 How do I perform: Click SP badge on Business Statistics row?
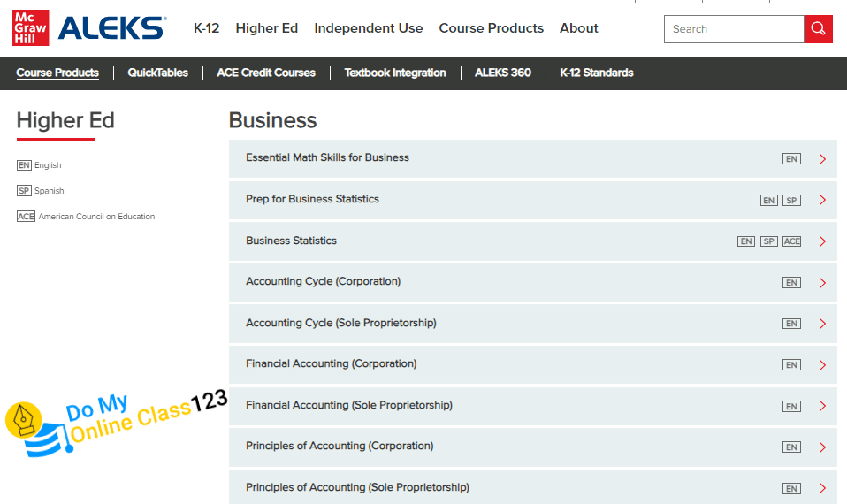[768, 241]
